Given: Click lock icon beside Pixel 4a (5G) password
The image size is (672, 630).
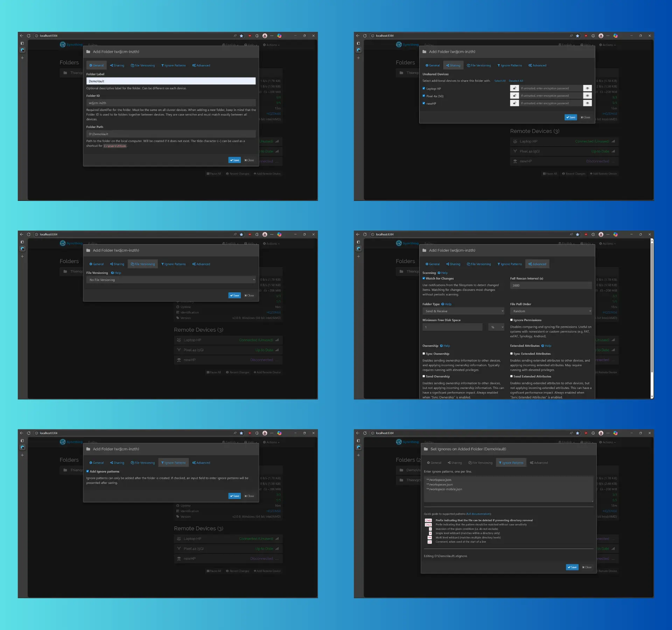Looking at the screenshot, I should pyautogui.click(x=514, y=96).
